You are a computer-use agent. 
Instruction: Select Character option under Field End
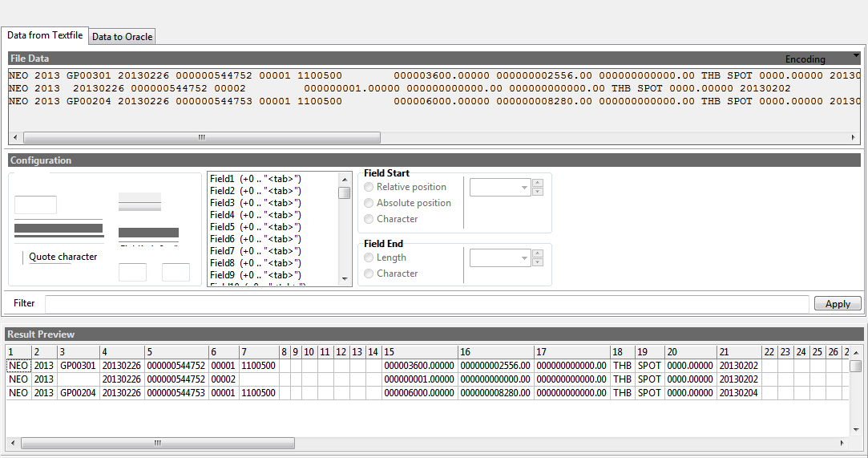click(x=369, y=274)
